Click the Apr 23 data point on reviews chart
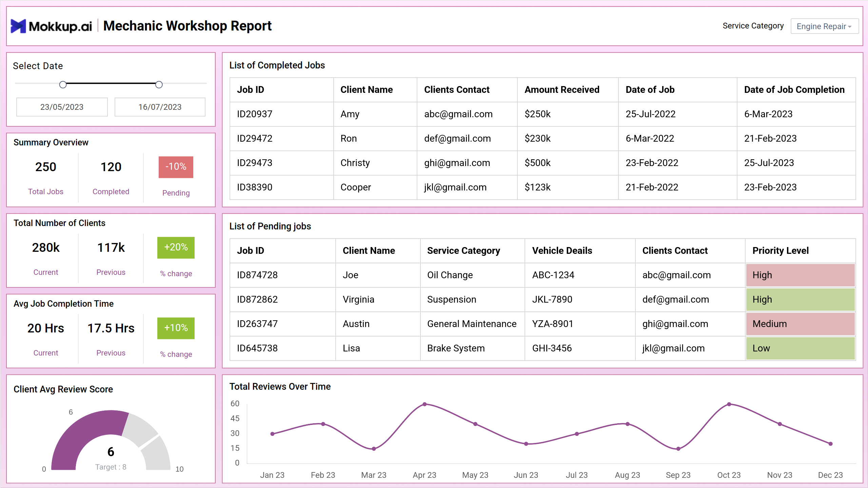Screen dimensions: 868x488 (425, 404)
